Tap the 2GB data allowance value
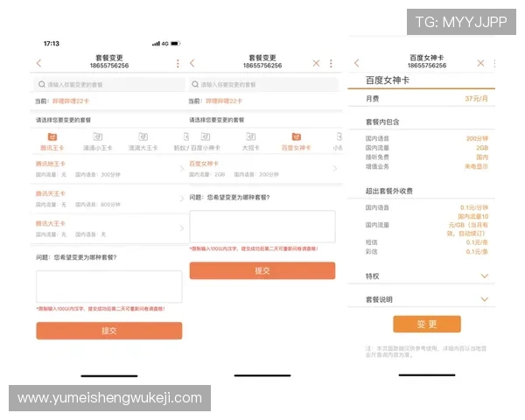Screen dimensions: 525x420 482,148
